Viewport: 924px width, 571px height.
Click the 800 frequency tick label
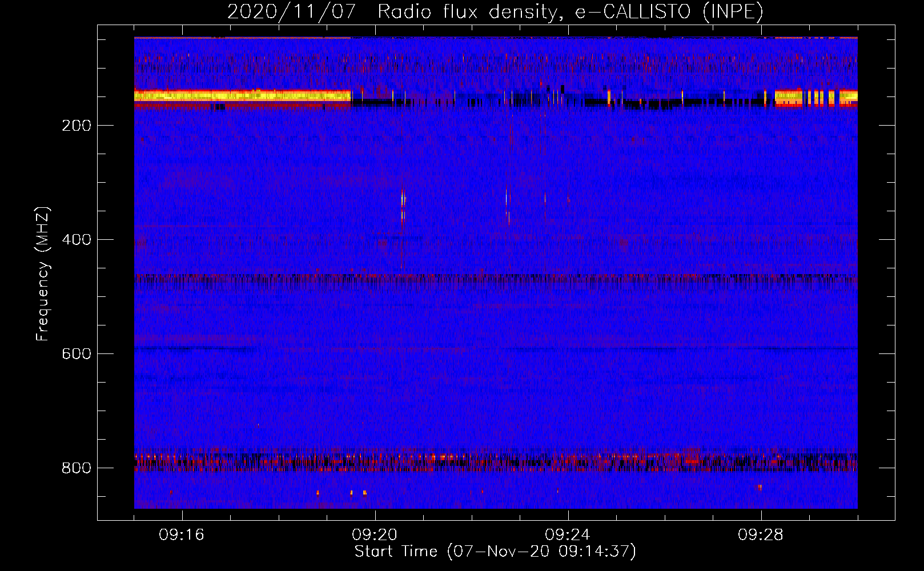tap(77, 468)
